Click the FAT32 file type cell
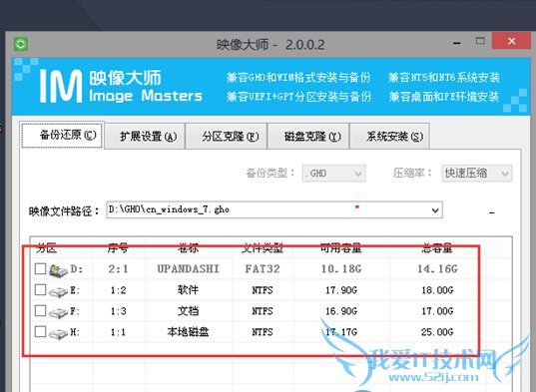Screen dimensions: 536x392 pos(263,269)
